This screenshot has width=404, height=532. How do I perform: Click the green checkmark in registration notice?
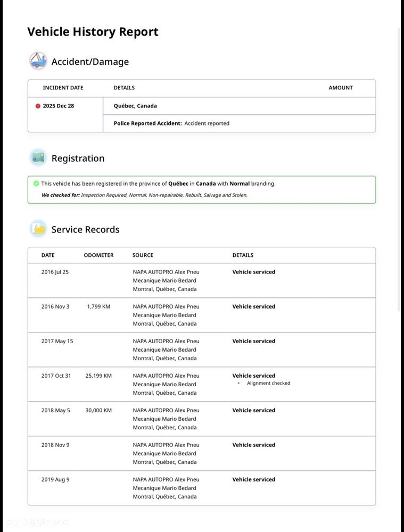click(x=36, y=184)
